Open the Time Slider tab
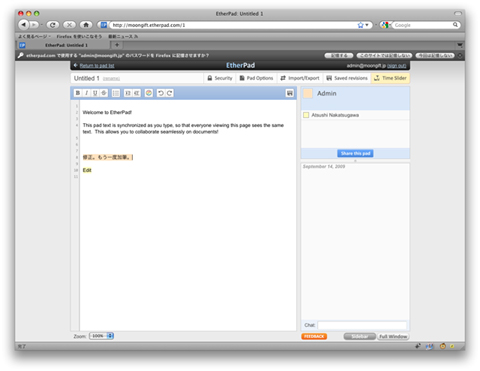 click(x=390, y=78)
